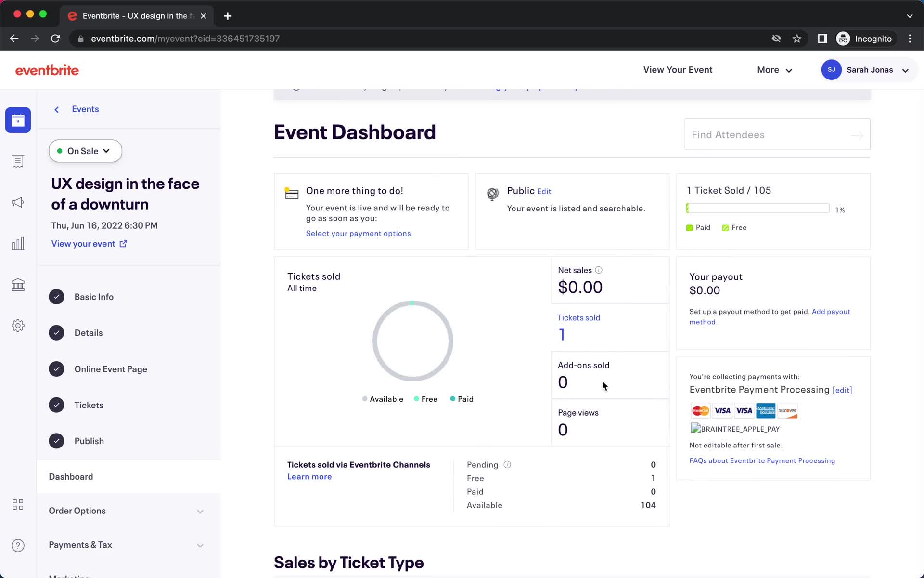Image resolution: width=924 pixels, height=578 pixels.
Task: Click the Basic Info checkmark icon
Action: point(56,297)
